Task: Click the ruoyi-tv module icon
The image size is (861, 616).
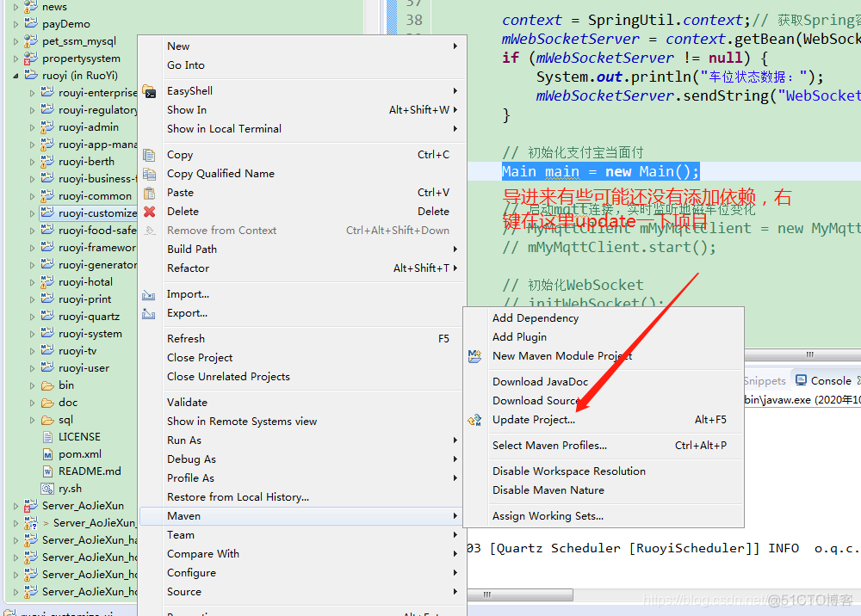Action: coord(47,351)
